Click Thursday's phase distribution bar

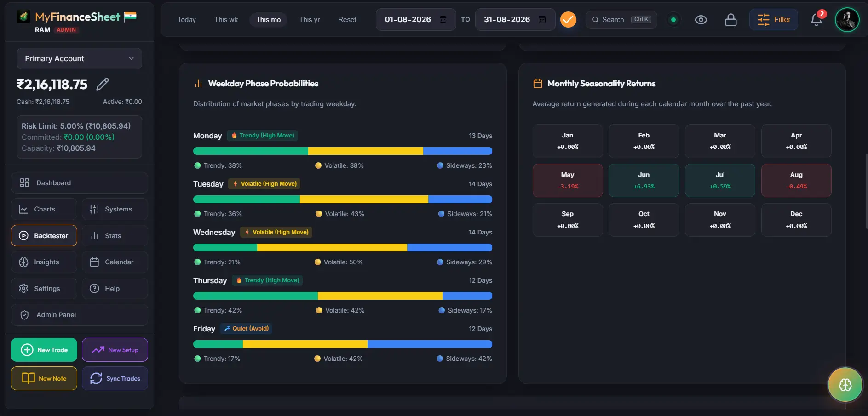pyautogui.click(x=343, y=296)
